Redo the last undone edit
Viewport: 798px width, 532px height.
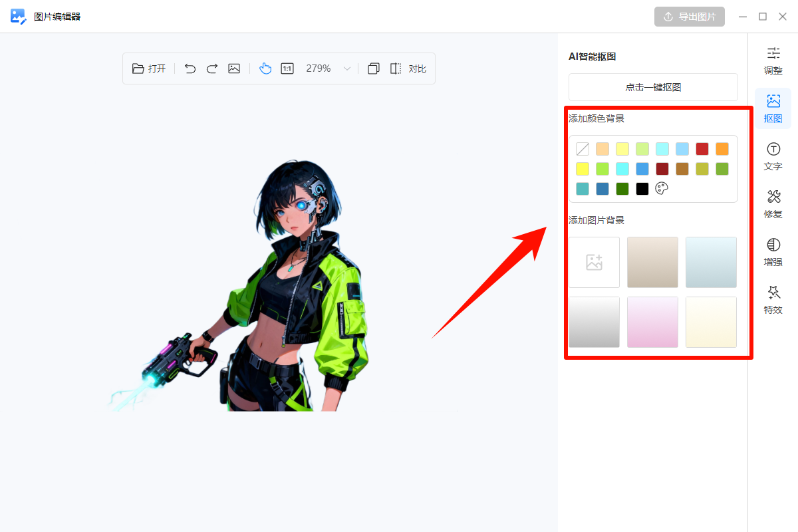pyautogui.click(x=212, y=68)
